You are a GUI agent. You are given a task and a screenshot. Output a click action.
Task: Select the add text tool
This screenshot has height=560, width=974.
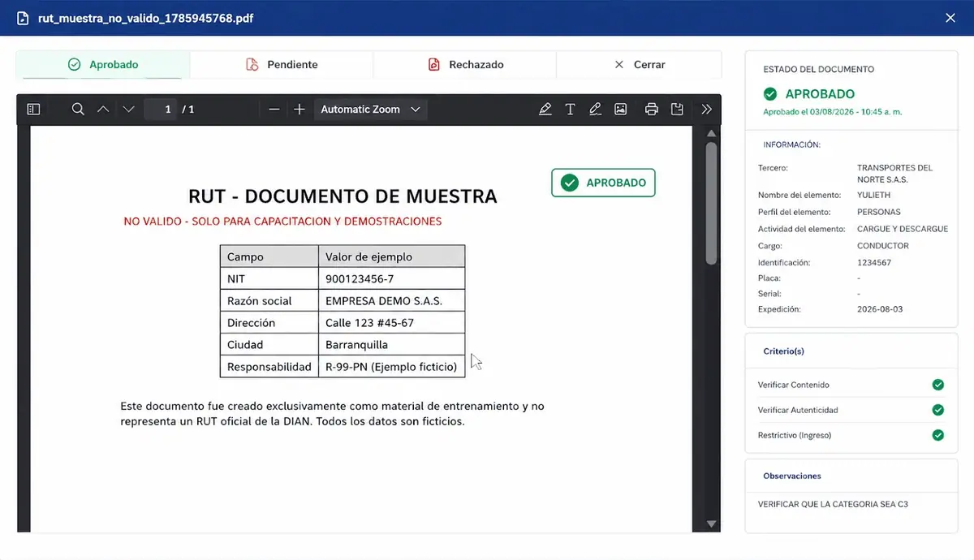click(x=571, y=109)
